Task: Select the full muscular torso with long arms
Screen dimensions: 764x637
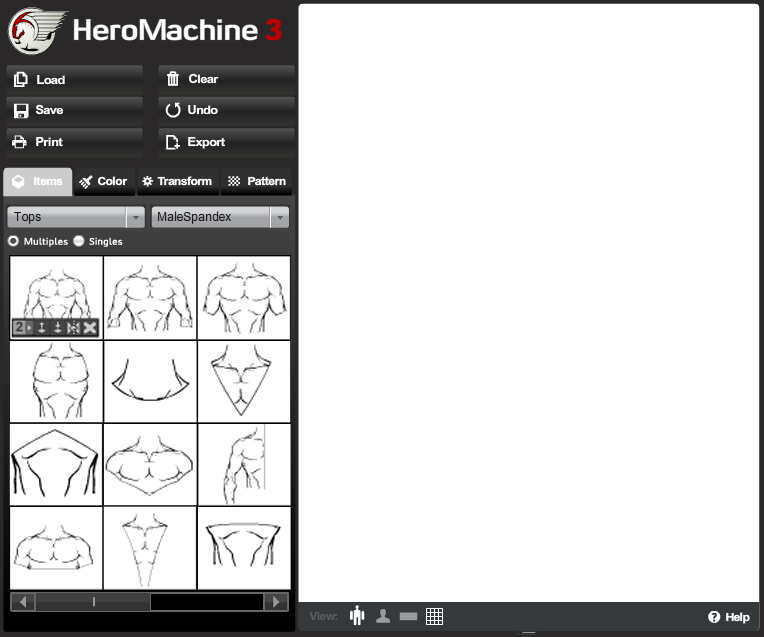Action: click(x=150, y=298)
